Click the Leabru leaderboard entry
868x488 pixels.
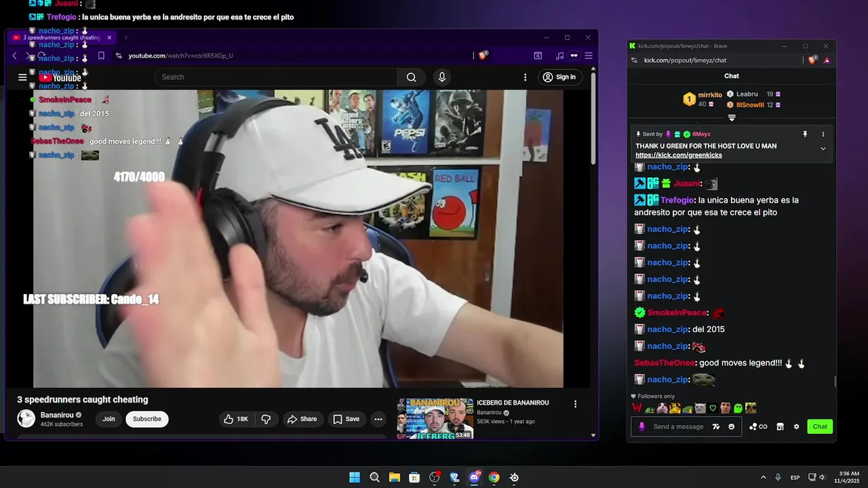pos(753,94)
